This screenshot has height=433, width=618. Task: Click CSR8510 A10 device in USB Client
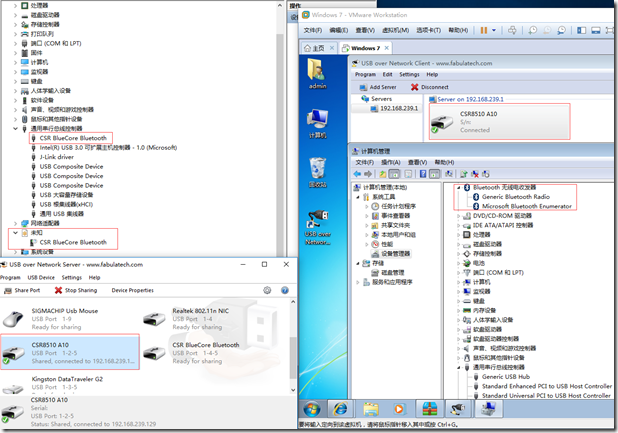pyautogui.click(x=499, y=122)
